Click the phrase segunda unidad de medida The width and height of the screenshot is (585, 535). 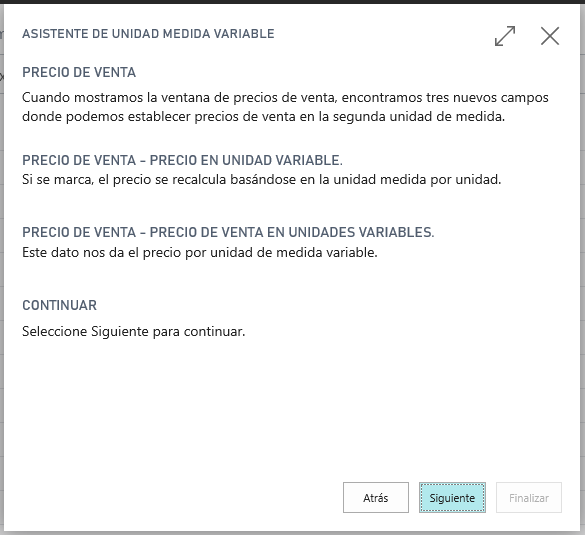[419, 117]
